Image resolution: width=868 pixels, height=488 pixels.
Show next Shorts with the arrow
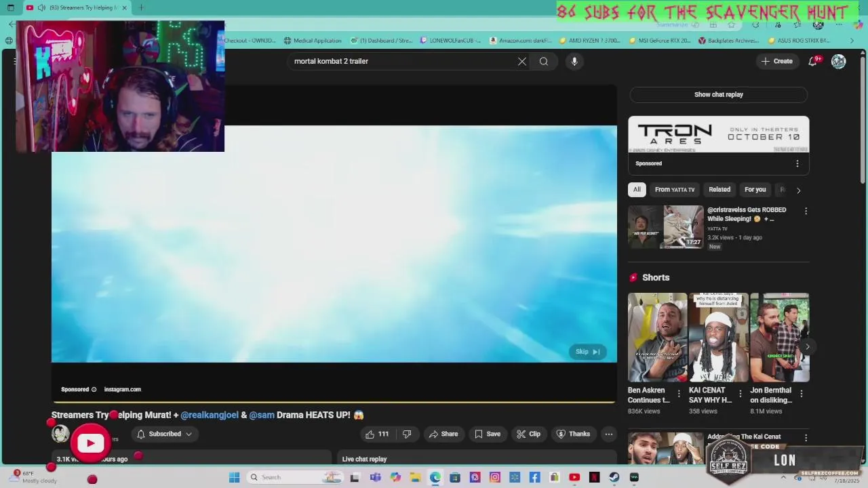click(807, 347)
